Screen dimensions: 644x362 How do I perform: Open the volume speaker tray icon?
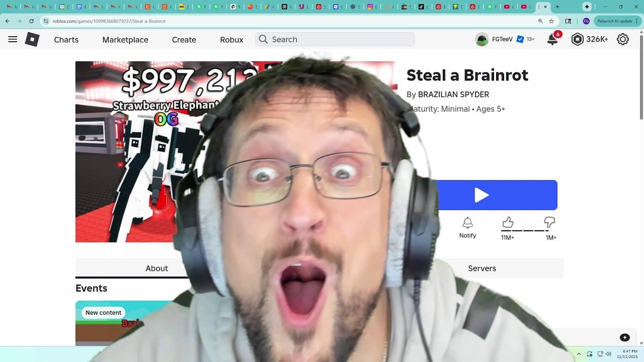pyautogui.click(x=608, y=354)
